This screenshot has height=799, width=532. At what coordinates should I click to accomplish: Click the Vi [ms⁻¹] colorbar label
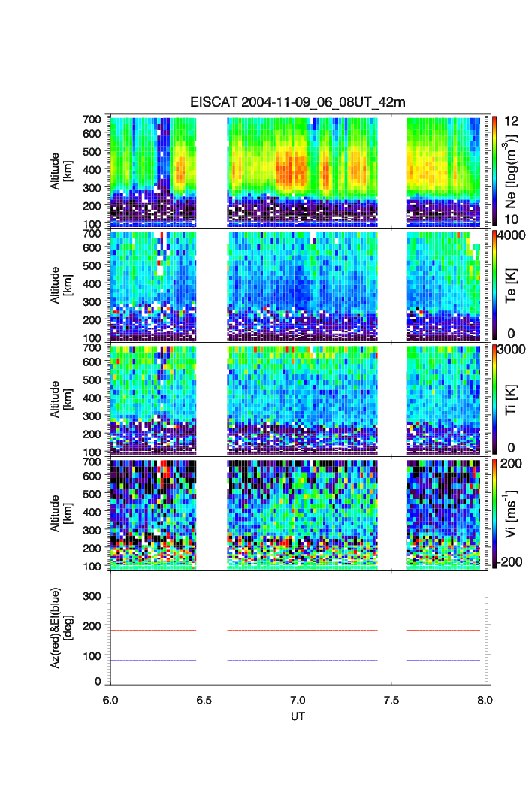coord(514,513)
